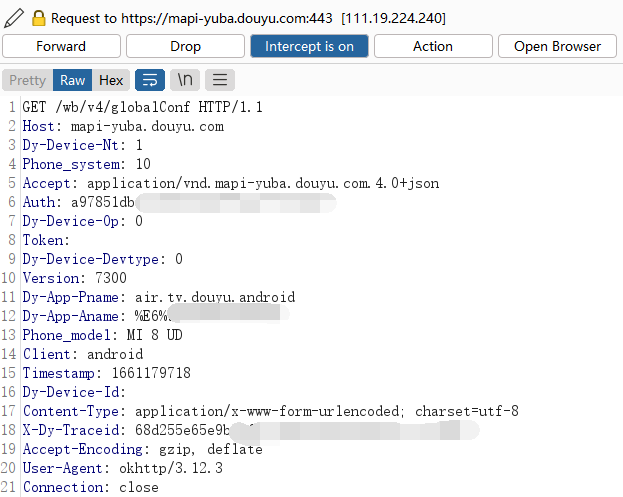
Task: Click the empty Token header line
Action: (46, 240)
